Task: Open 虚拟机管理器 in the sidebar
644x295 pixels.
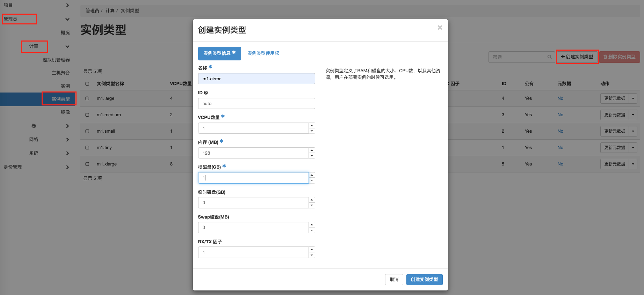Action: click(56, 60)
